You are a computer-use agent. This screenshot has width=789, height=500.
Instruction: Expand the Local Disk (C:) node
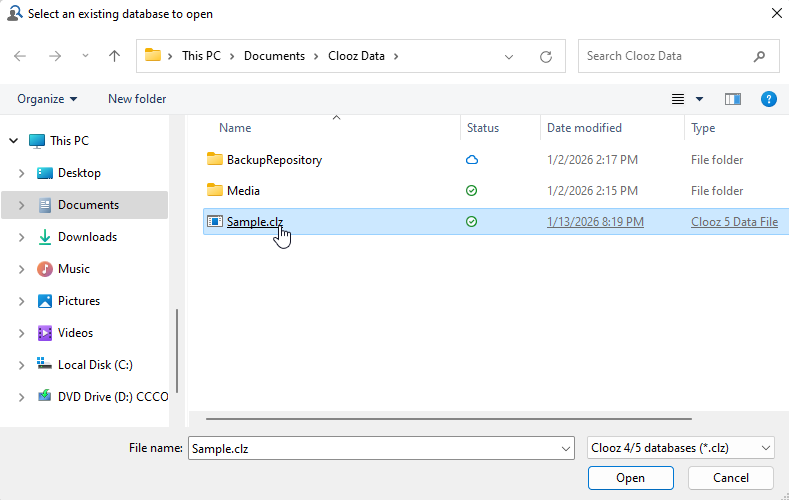point(22,365)
